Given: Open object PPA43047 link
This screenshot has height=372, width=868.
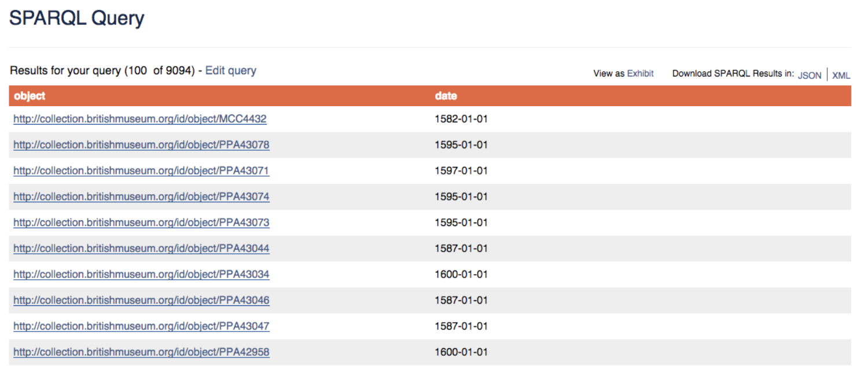Looking at the screenshot, I should (141, 326).
